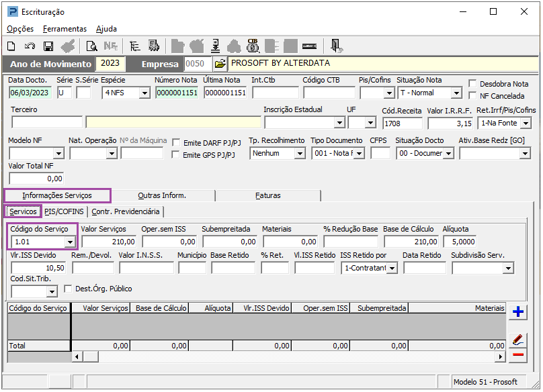Check the Desdobra Nota checkbox
Viewport: 543px width, 392px height.
click(472, 84)
